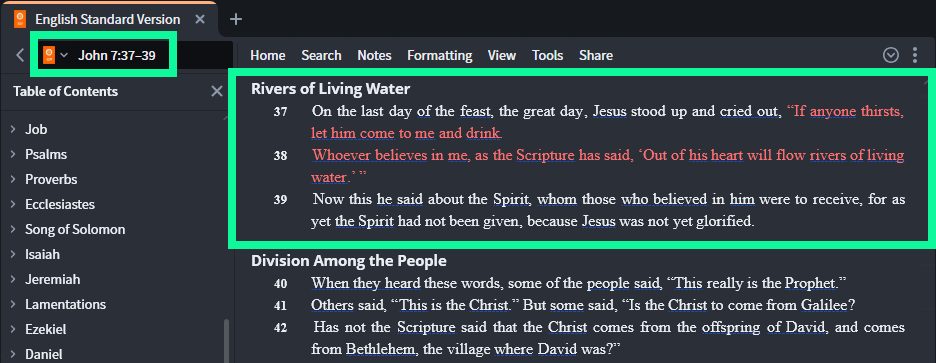Expand the Song of Solomon book
This screenshot has height=363, width=936.
[x=13, y=230]
